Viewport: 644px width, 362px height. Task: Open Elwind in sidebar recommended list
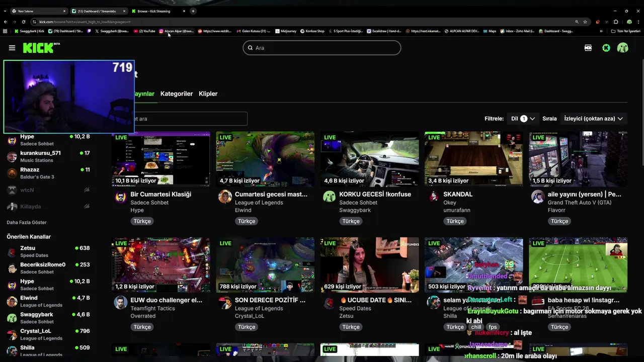pos(49,301)
